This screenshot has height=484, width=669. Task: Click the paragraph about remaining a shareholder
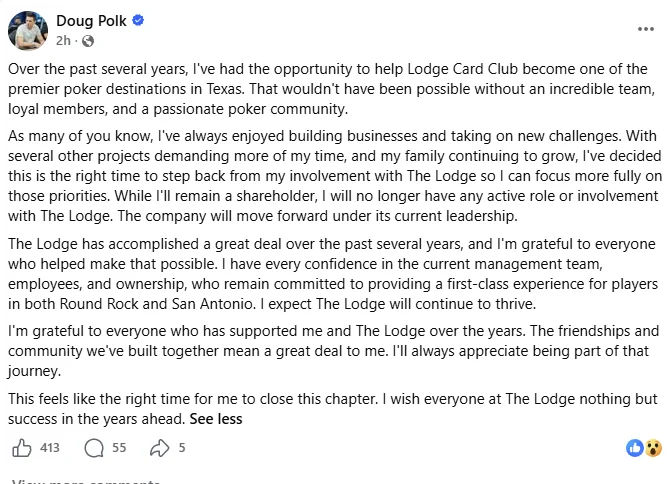tap(335, 176)
